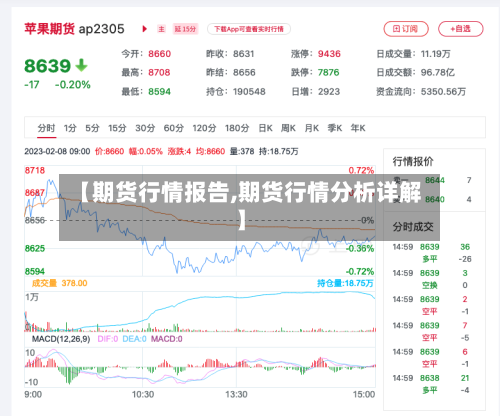Click the 8718 price axis label
The width and height of the screenshot is (500, 416).
pyautogui.click(x=35, y=170)
